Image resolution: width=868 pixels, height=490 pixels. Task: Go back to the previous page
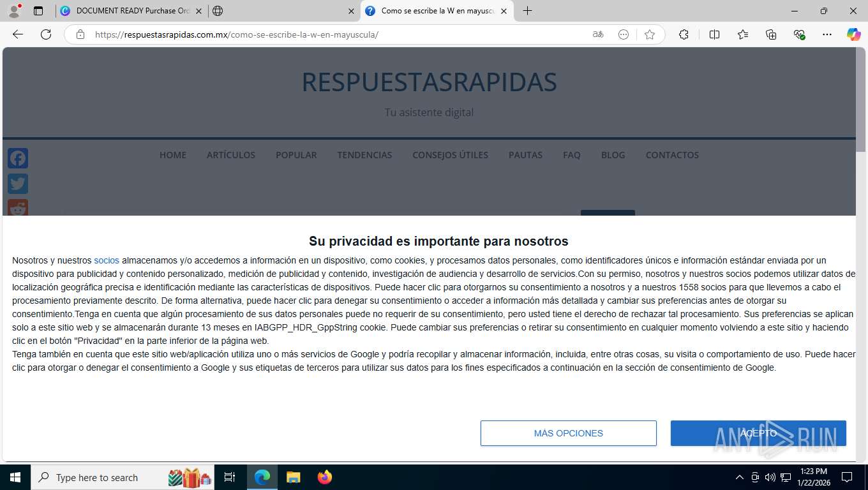[18, 34]
